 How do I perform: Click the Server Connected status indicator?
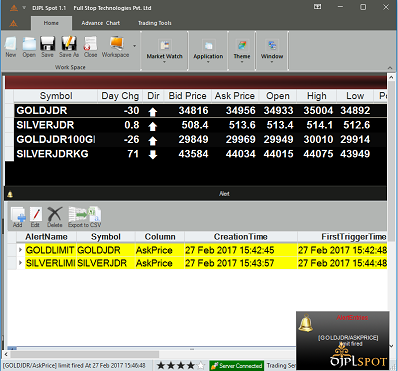(x=237, y=366)
